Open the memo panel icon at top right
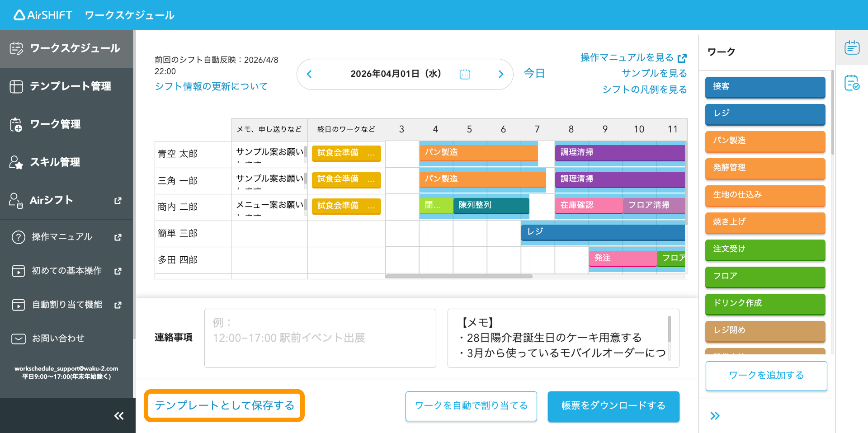Image resolution: width=868 pixels, height=433 pixels. tap(852, 47)
